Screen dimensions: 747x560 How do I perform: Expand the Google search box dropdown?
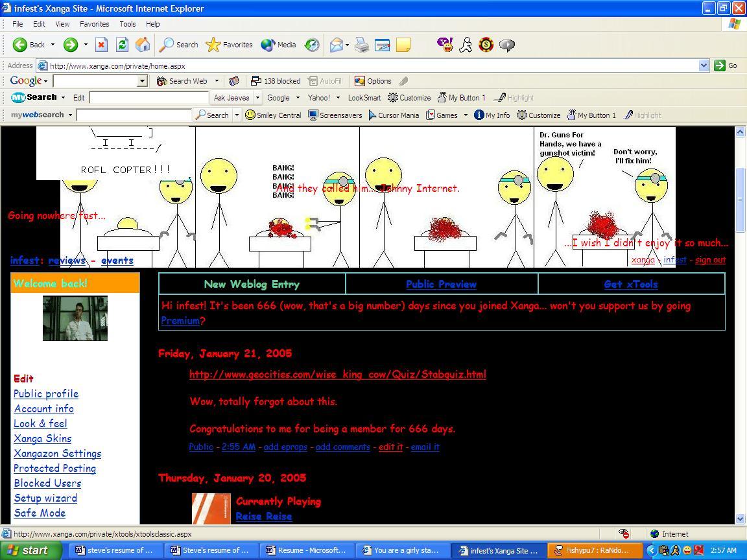pos(142,81)
